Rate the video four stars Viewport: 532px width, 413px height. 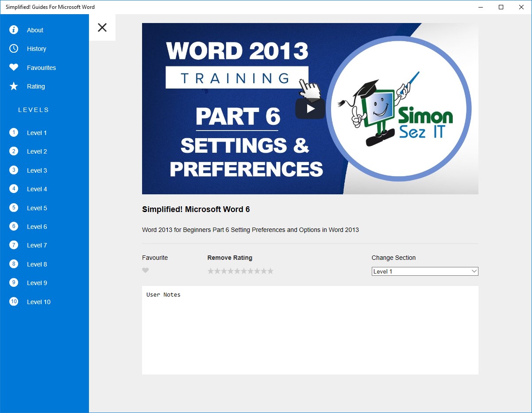click(x=231, y=271)
